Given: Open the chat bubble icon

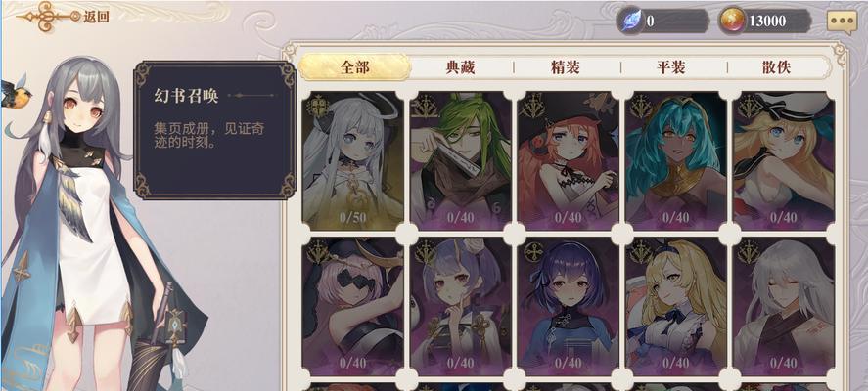Looking at the screenshot, I should point(842,22).
